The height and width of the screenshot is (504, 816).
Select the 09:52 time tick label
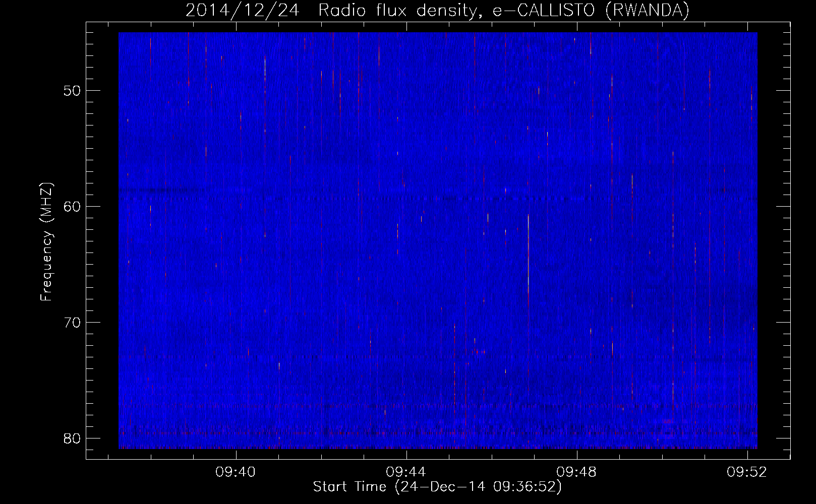pos(747,472)
